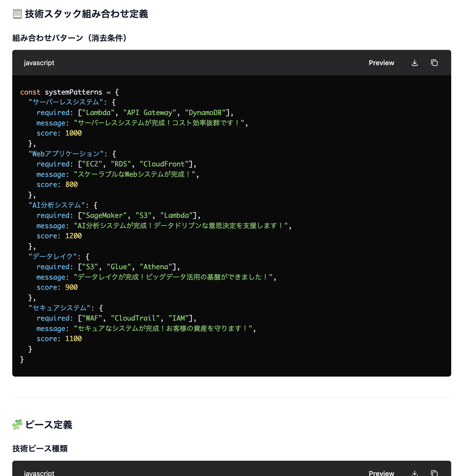
Task: Click the message starting with AI分析システムが完成
Action: (181, 226)
